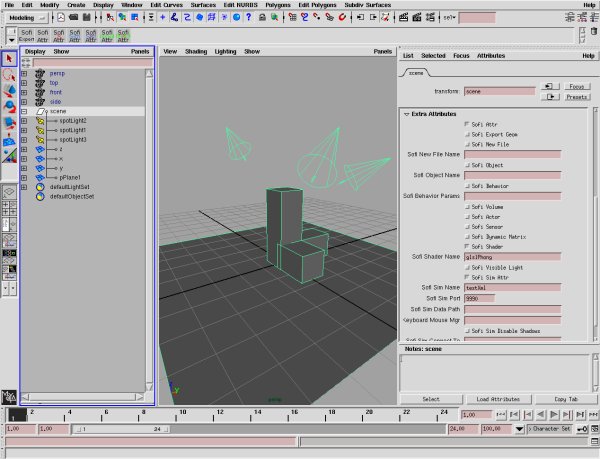Click the new scene document icon
This screenshot has height=459, width=600.
pos(61,17)
